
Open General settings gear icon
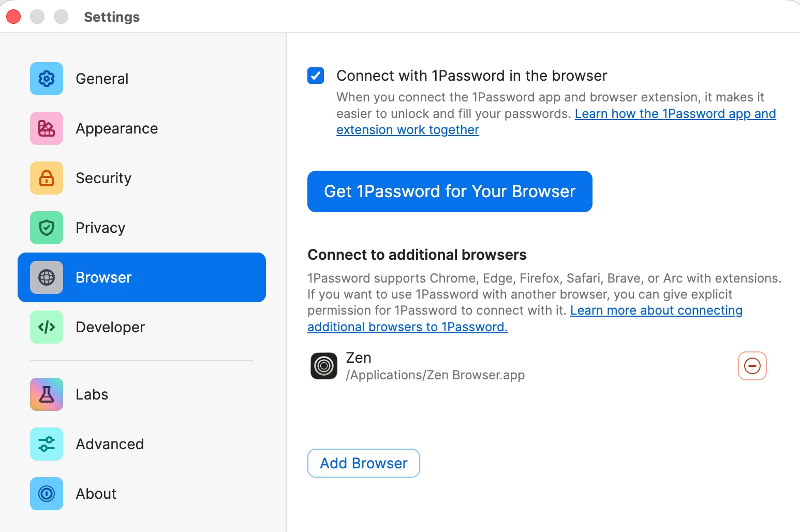(x=47, y=79)
